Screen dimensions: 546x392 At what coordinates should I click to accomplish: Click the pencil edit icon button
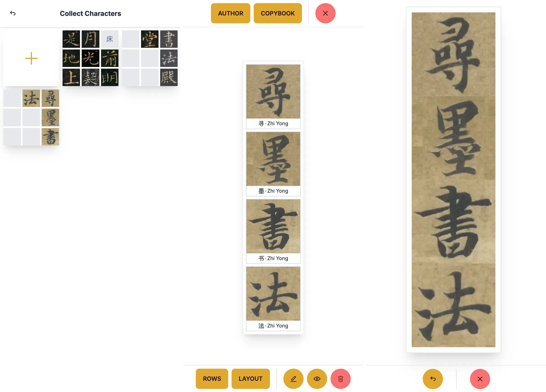pyautogui.click(x=293, y=379)
